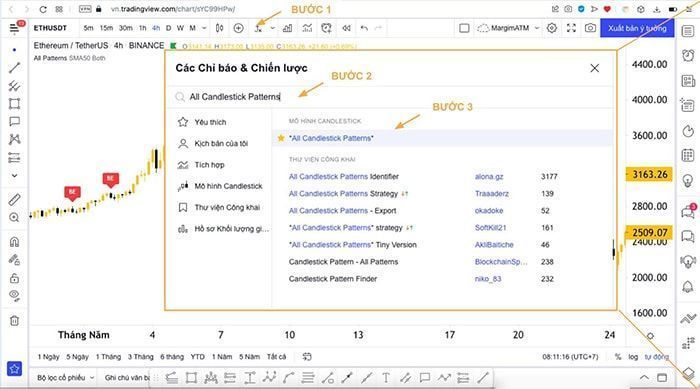Open financials bar chart icon in toolbar
The height and width of the screenshot is (389, 700).
pos(288,28)
